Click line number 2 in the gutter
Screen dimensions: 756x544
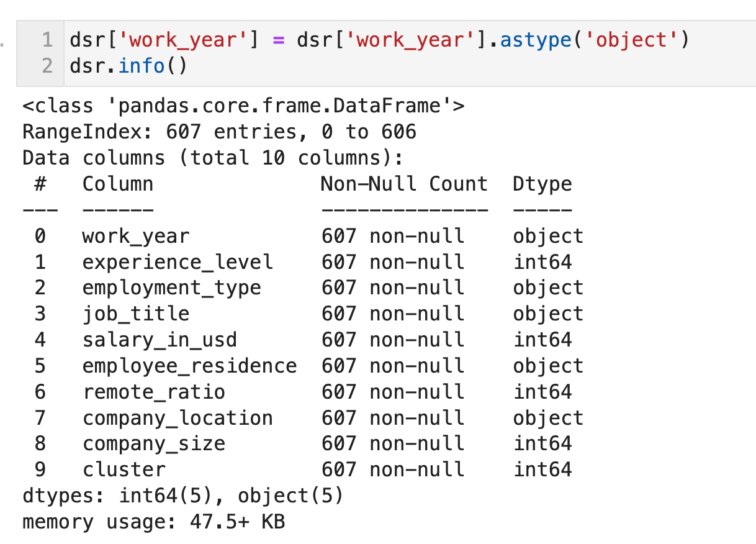coord(47,65)
